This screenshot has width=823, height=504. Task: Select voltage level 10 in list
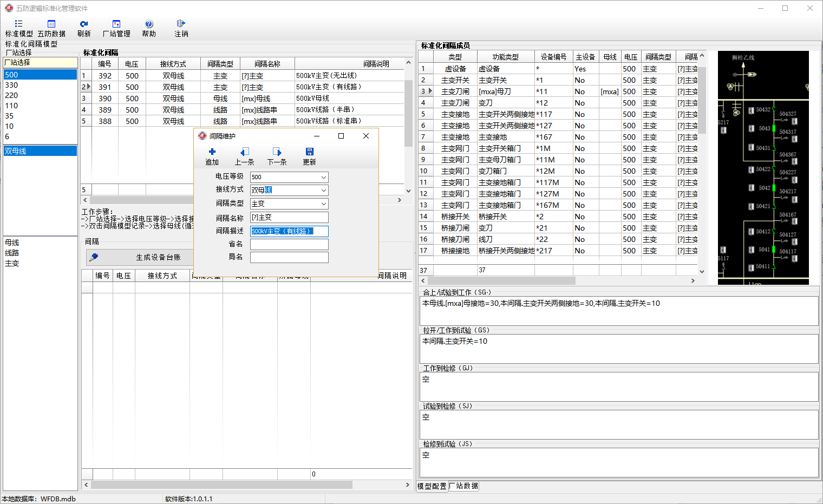point(40,126)
